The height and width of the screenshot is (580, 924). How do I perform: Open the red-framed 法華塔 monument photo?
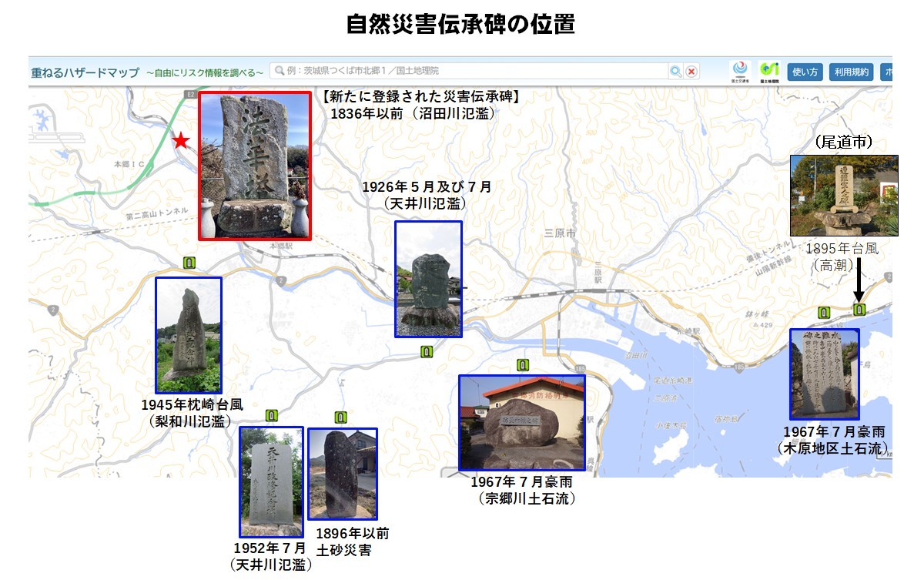(x=256, y=166)
